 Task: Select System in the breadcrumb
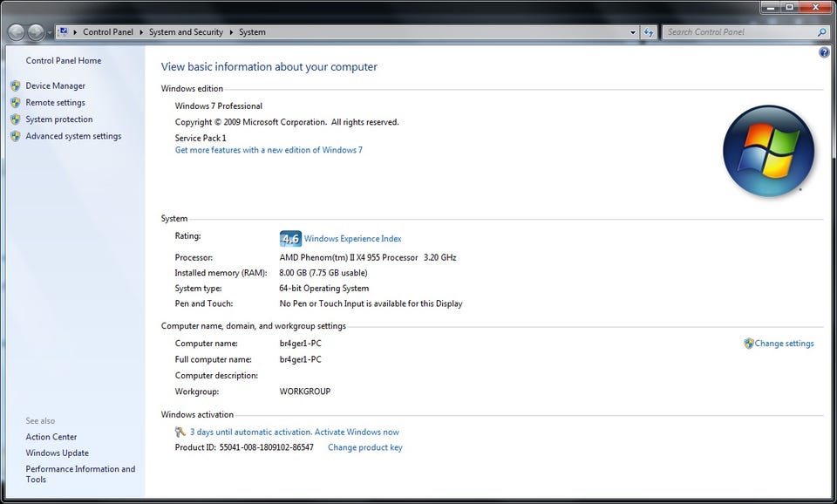252,32
